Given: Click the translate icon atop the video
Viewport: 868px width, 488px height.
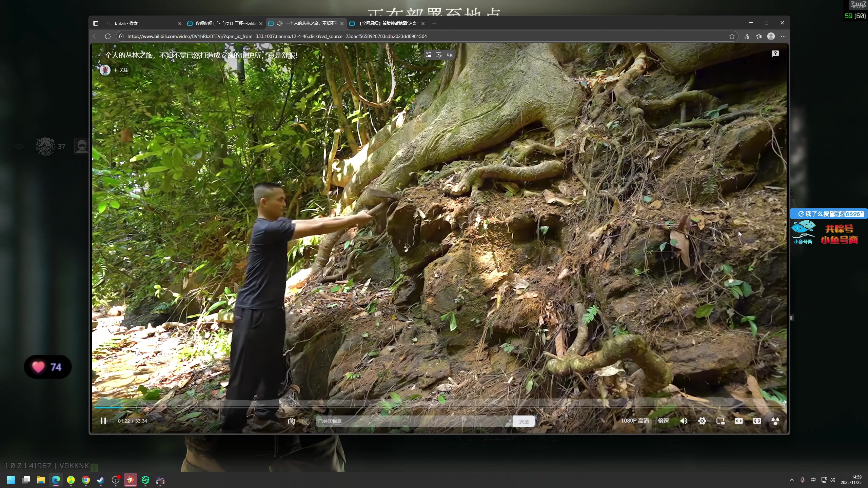Looking at the screenshot, I should coord(449,55).
